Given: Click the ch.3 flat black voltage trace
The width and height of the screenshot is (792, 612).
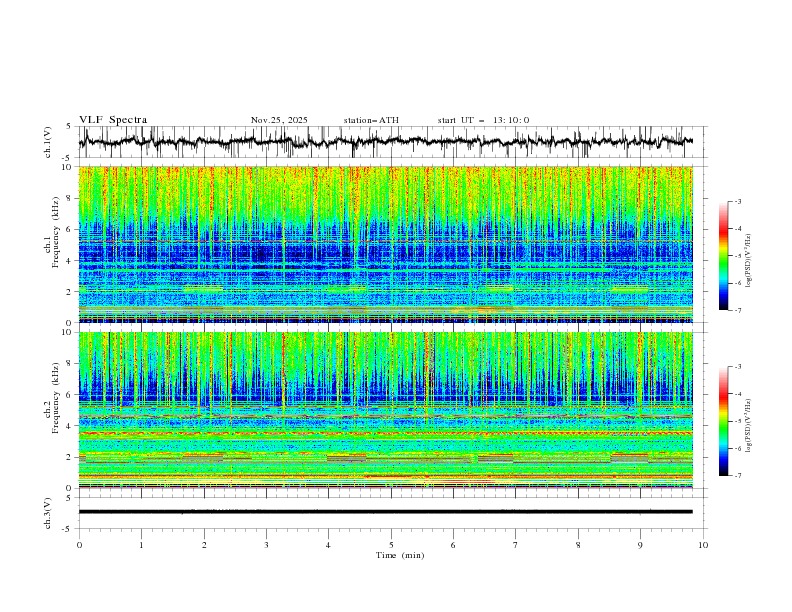Looking at the screenshot, I should click(x=386, y=512).
